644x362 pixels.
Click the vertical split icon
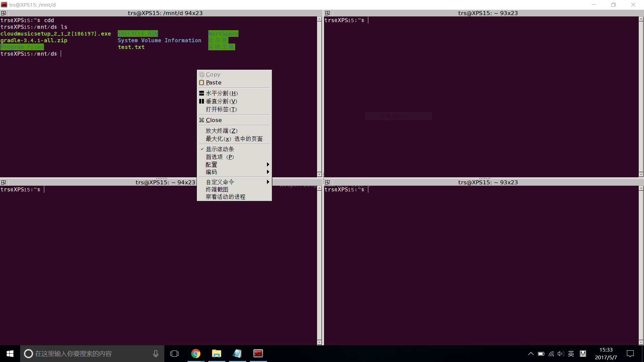pos(202,101)
